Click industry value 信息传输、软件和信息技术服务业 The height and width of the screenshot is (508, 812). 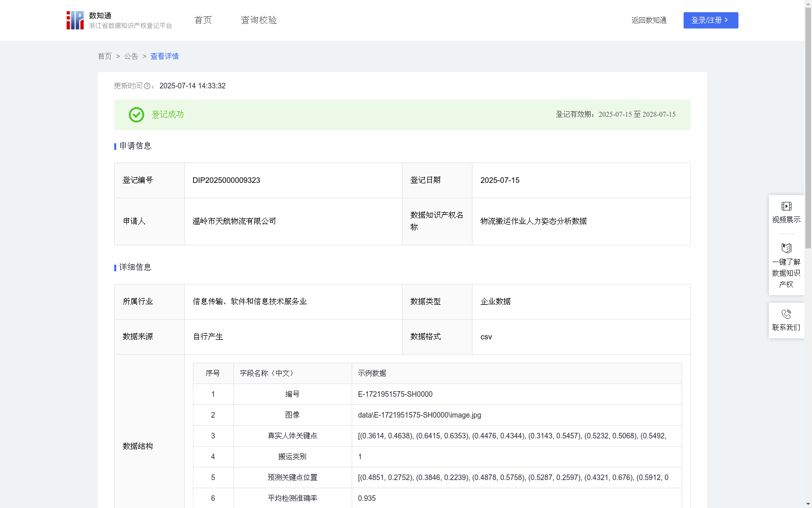[x=250, y=302]
